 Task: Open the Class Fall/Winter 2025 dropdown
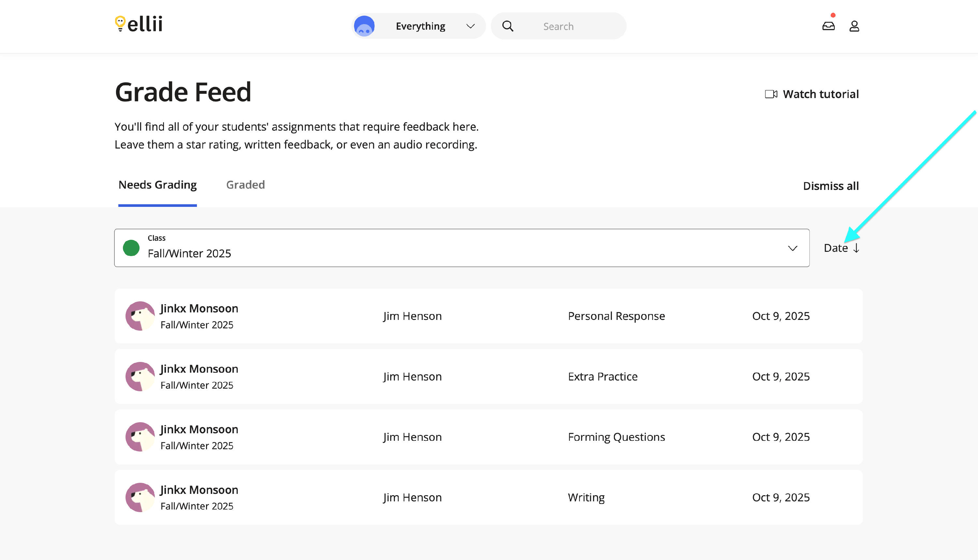[461, 248]
